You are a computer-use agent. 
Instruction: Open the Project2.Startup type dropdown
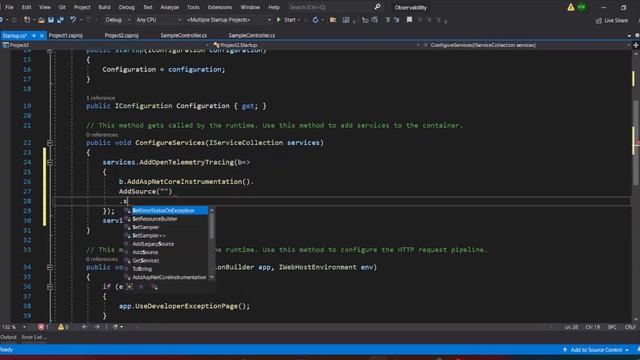point(316,45)
